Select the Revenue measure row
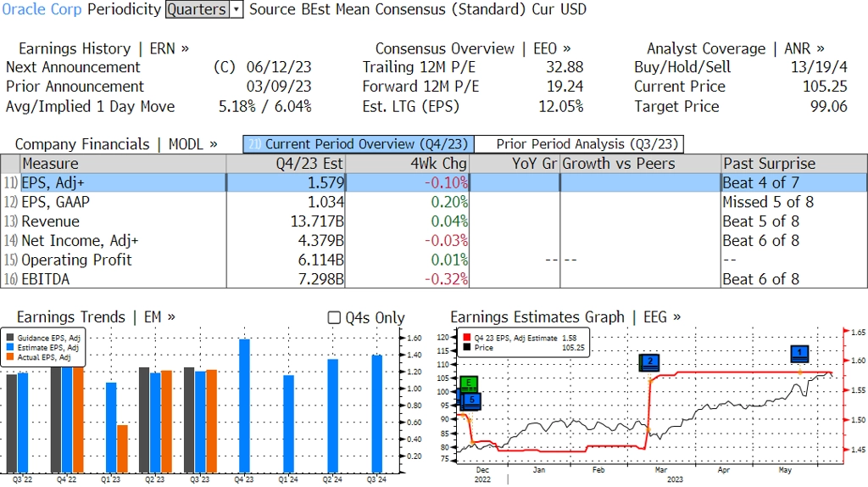Image resolution: width=868 pixels, height=487 pixels. 434,221
